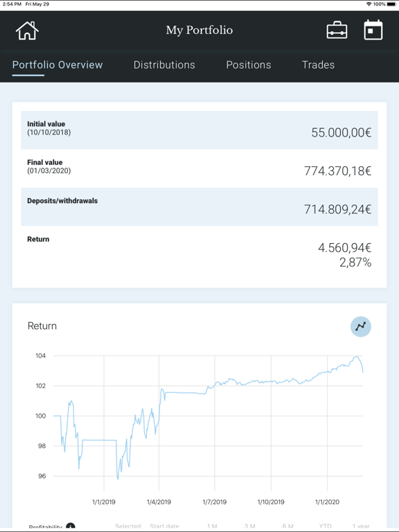Image resolution: width=399 pixels, height=532 pixels.
Task: Select the Final value label
Action: pos(45,162)
